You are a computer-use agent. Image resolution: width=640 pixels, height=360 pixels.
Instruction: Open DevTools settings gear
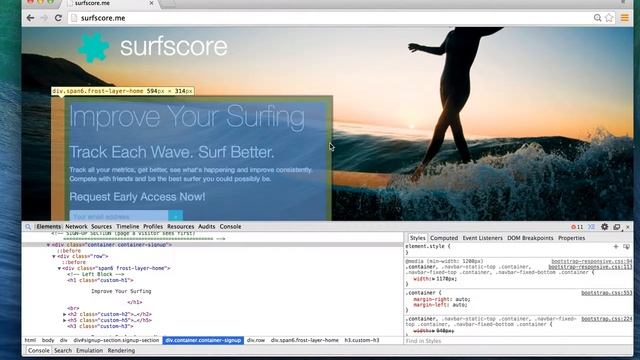pyautogui.click(x=604, y=227)
